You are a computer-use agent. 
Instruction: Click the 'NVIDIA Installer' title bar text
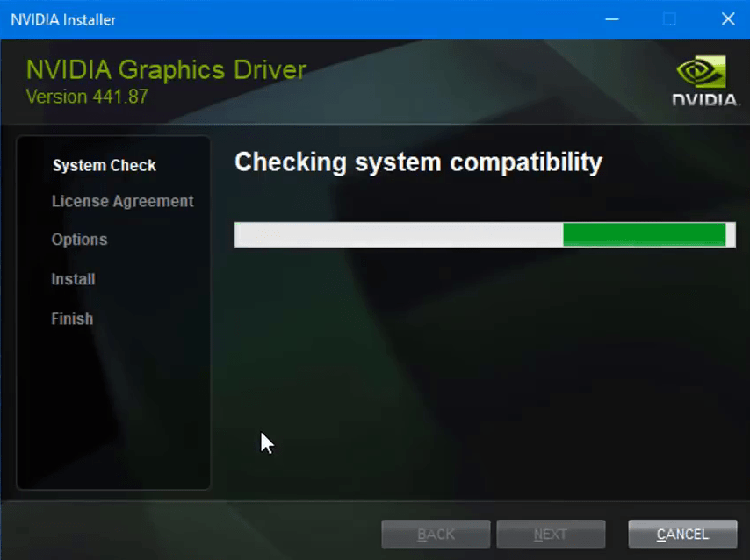pyautogui.click(x=63, y=19)
